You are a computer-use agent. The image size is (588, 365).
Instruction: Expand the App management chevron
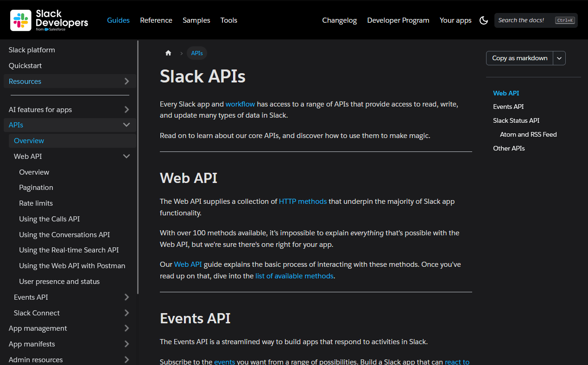pyautogui.click(x=126, y=328)
